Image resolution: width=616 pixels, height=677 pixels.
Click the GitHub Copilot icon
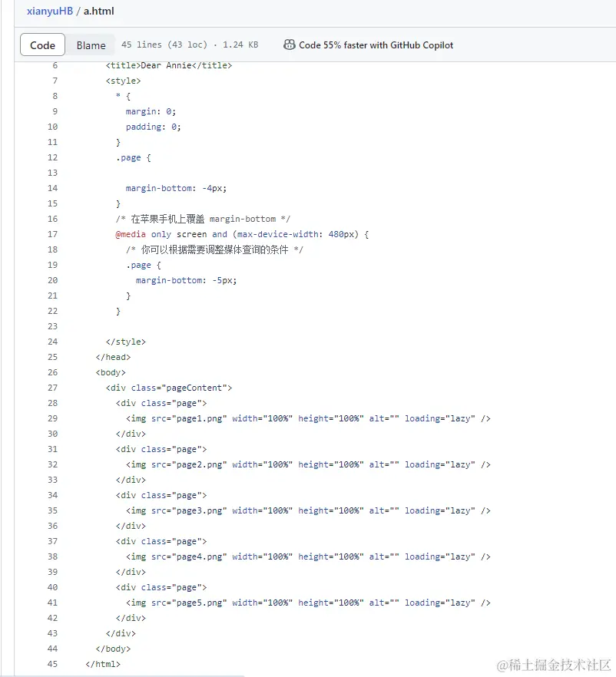pos(289,45)
